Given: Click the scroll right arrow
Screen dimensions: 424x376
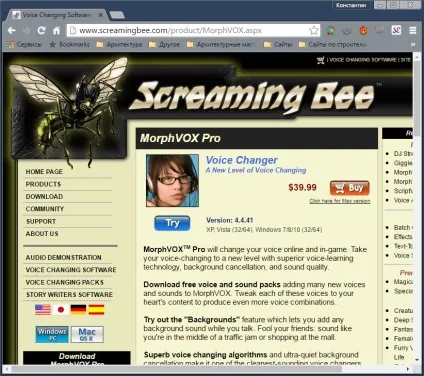Looking at the screenshot, I should 408,369.
